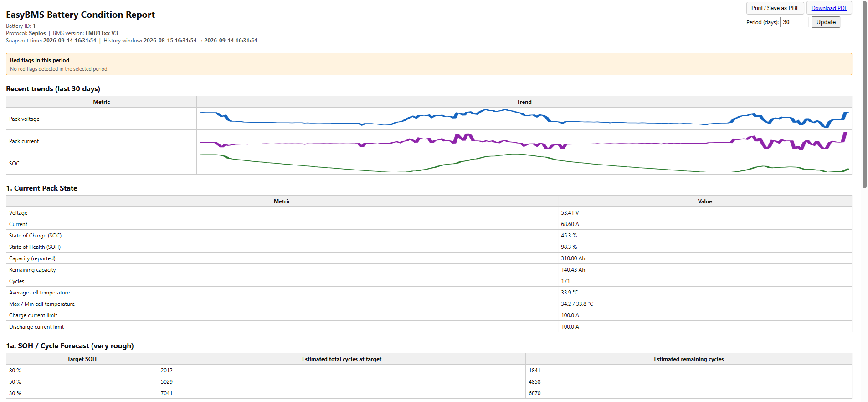The image size is (868, 402).
Task: Click the Pack current trend sparkline
Action: (524, 141)
